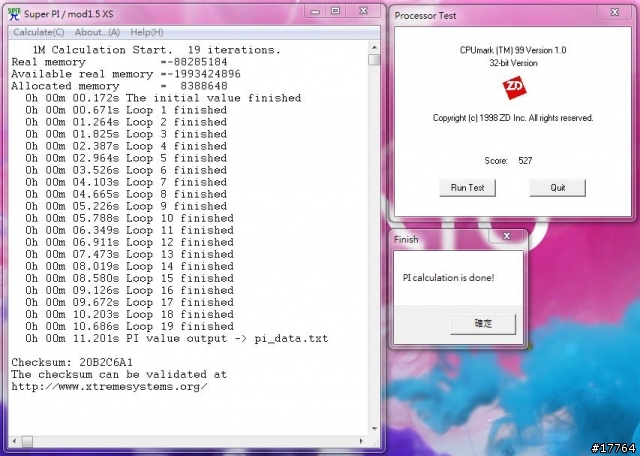Screen dimensions: 640x456
Task: Click the "Loop 10 finished" line
Action: pos(129,218)
